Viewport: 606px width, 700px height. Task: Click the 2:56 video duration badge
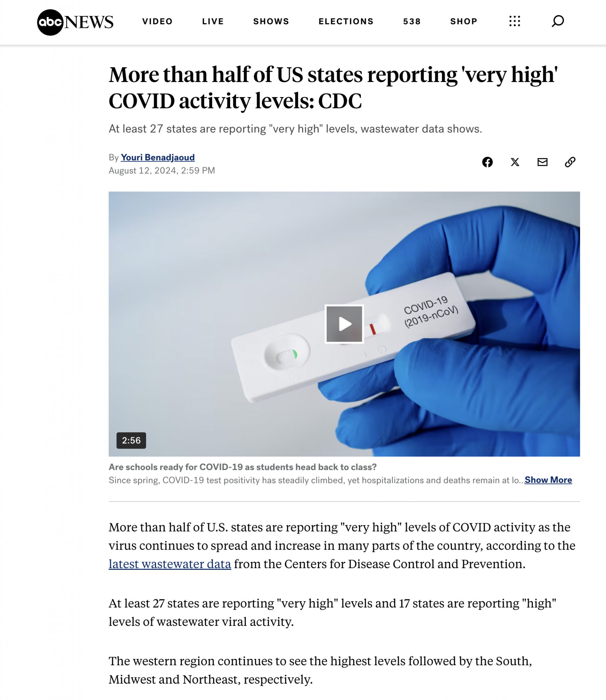(131, 440)
